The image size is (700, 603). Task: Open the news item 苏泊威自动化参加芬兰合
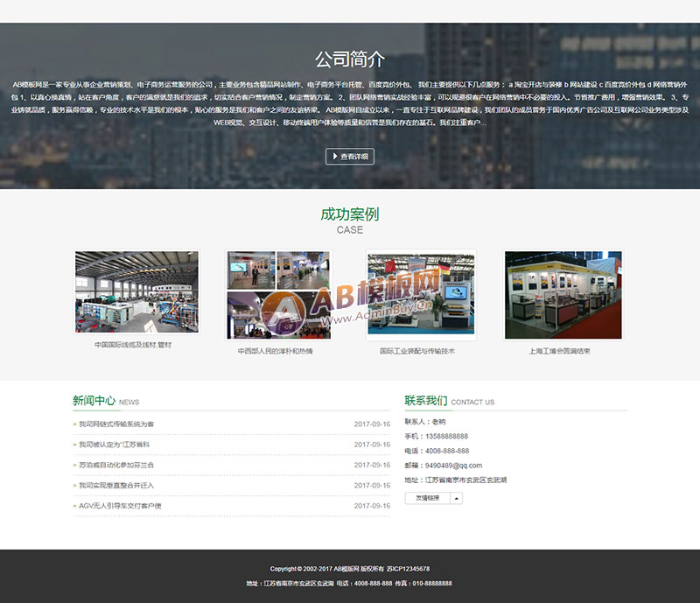point(116,465)
